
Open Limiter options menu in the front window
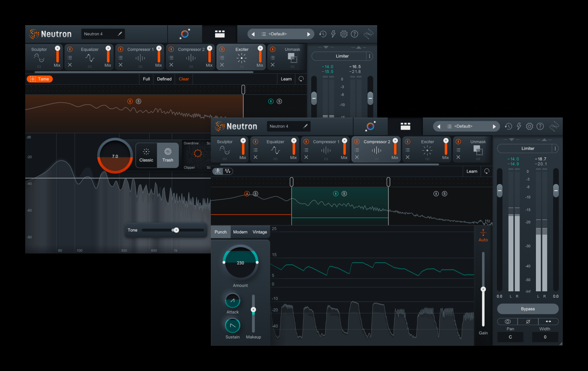coord(555,149)
